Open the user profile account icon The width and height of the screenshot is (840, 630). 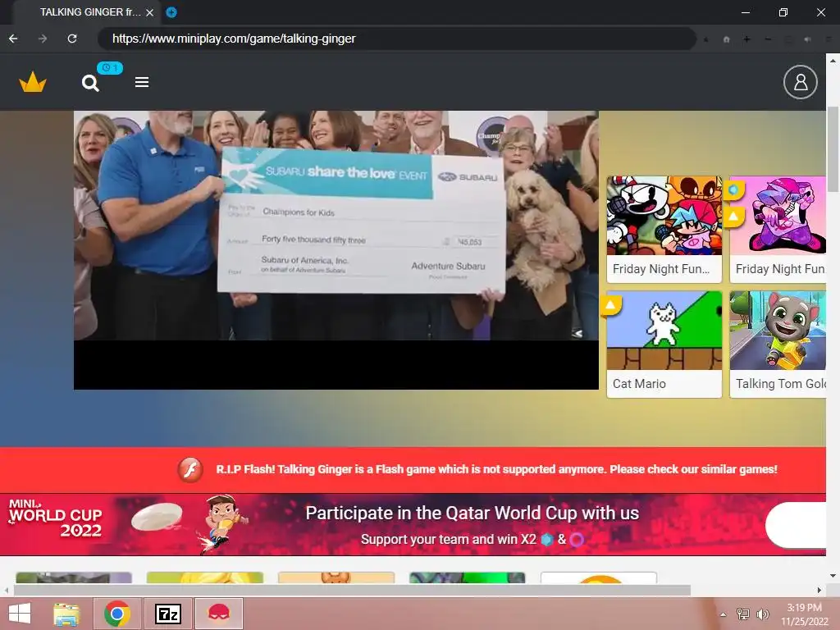(801, 82)
